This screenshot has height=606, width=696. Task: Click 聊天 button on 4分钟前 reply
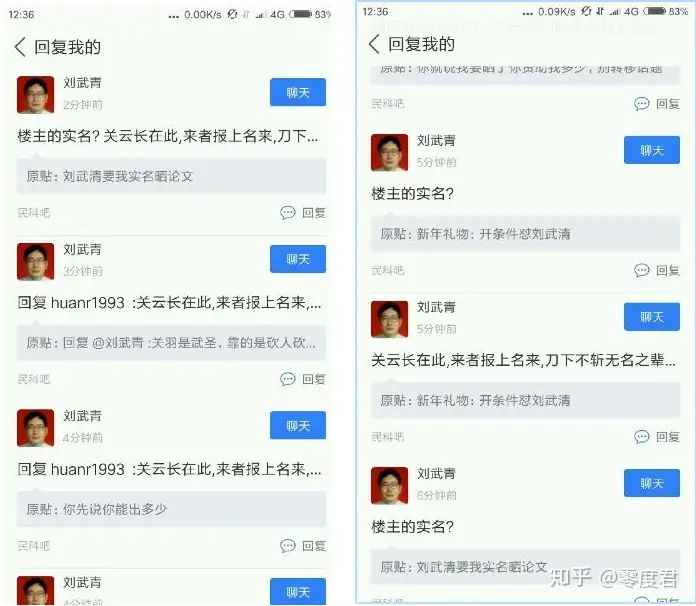coord(298,425)
